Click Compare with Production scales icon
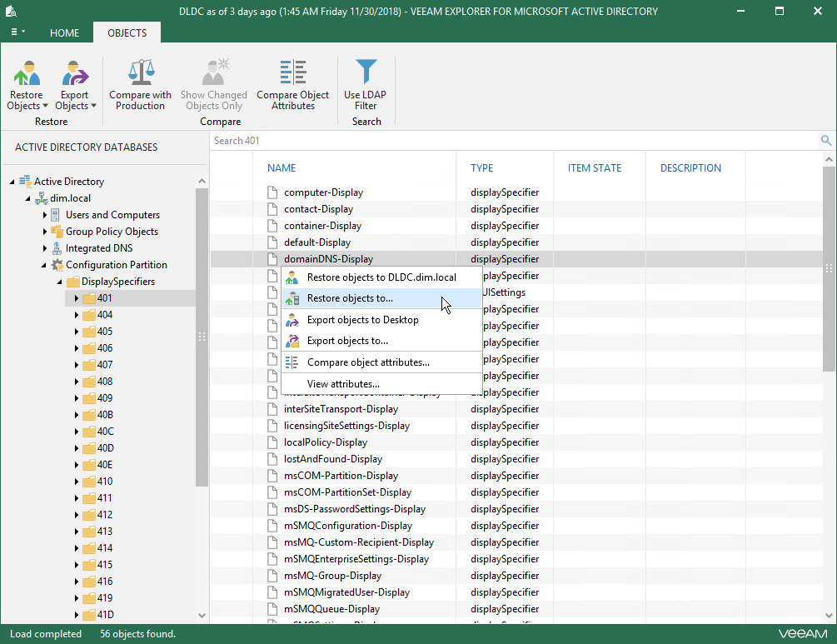 coord(140,72)
